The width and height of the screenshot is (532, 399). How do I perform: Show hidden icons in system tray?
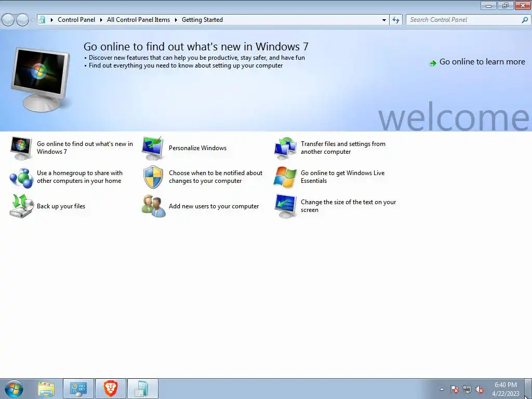pos(442,389)
